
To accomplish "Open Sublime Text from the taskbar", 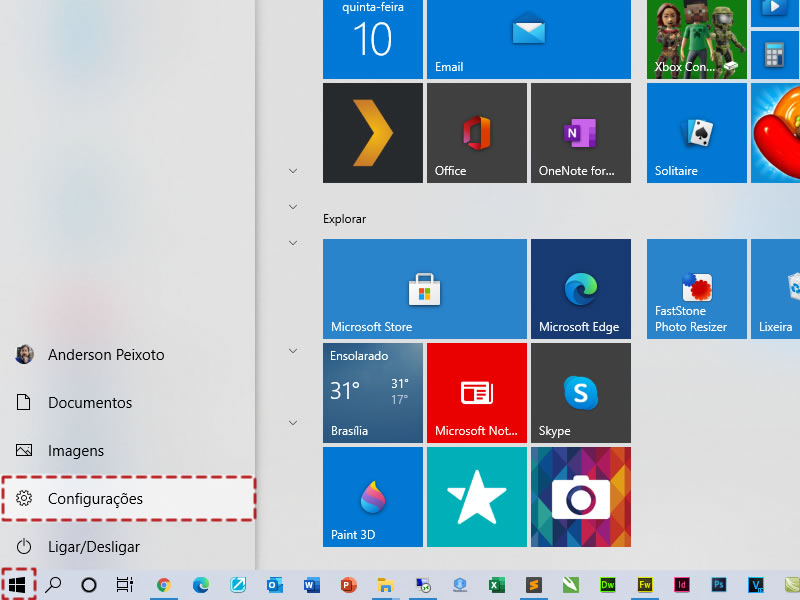I will point(534,585).
